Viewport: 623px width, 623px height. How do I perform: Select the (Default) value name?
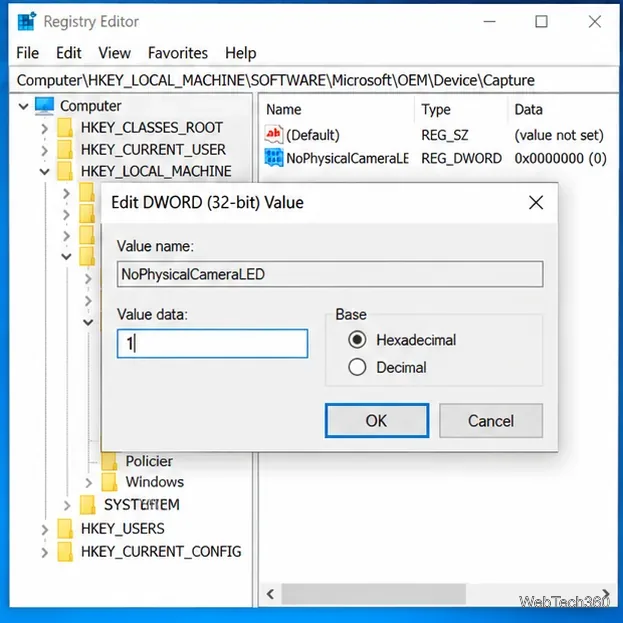tap(313, 135)
